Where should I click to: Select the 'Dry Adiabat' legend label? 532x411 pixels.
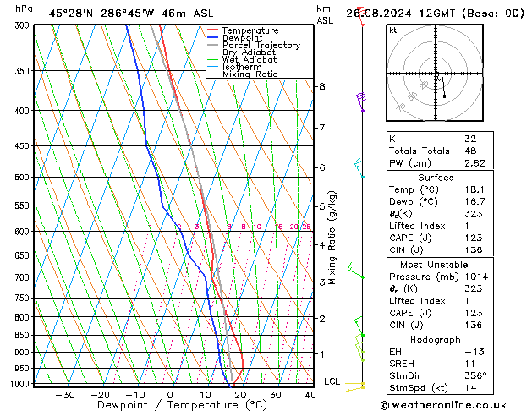[x=249, y=52]
